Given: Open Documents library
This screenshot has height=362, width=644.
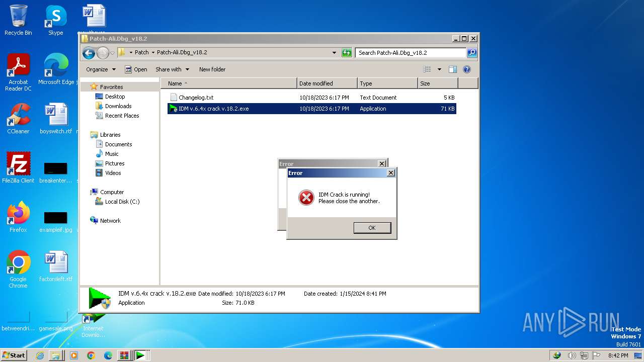Looking at the screenshot, I should (118, 144).
